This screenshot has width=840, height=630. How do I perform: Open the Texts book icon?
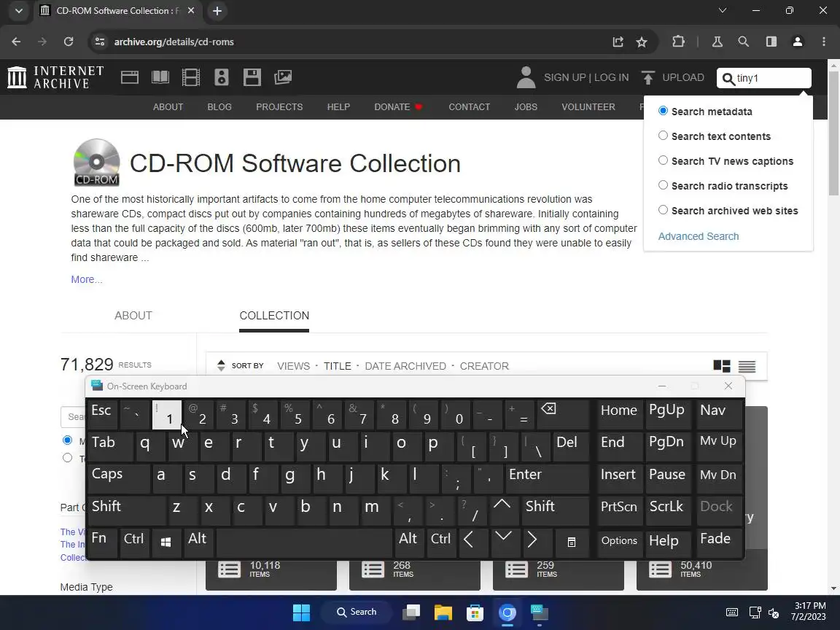[160, 78]
